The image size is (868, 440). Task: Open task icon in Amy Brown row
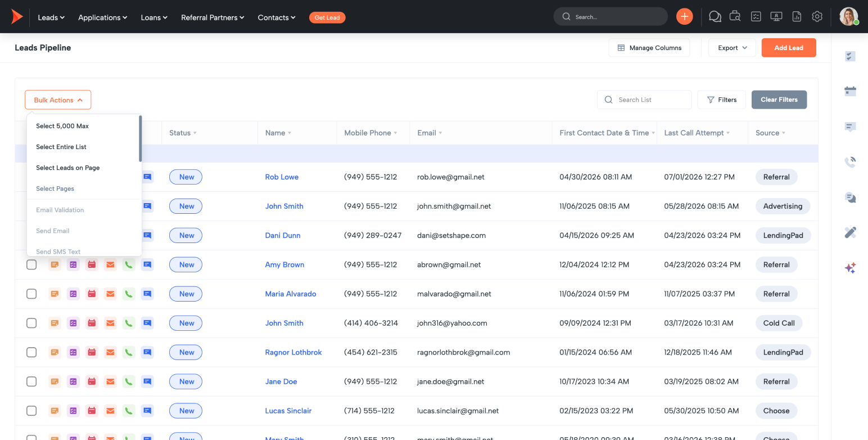pyautogui.click(x=73, y=264)
